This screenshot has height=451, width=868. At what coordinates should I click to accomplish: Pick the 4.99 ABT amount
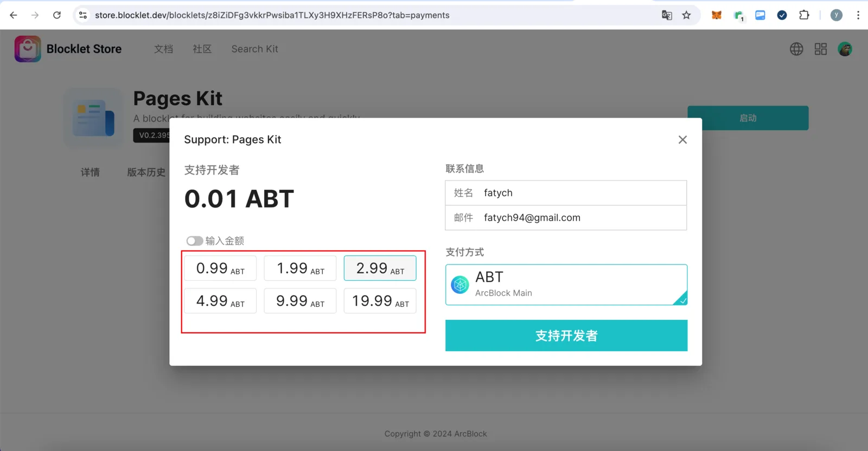click(220, 301)
